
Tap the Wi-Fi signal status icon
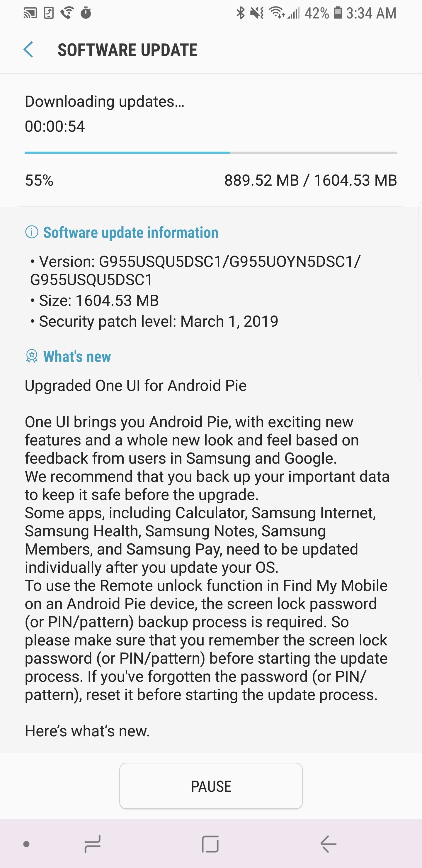tap(277, 13)
